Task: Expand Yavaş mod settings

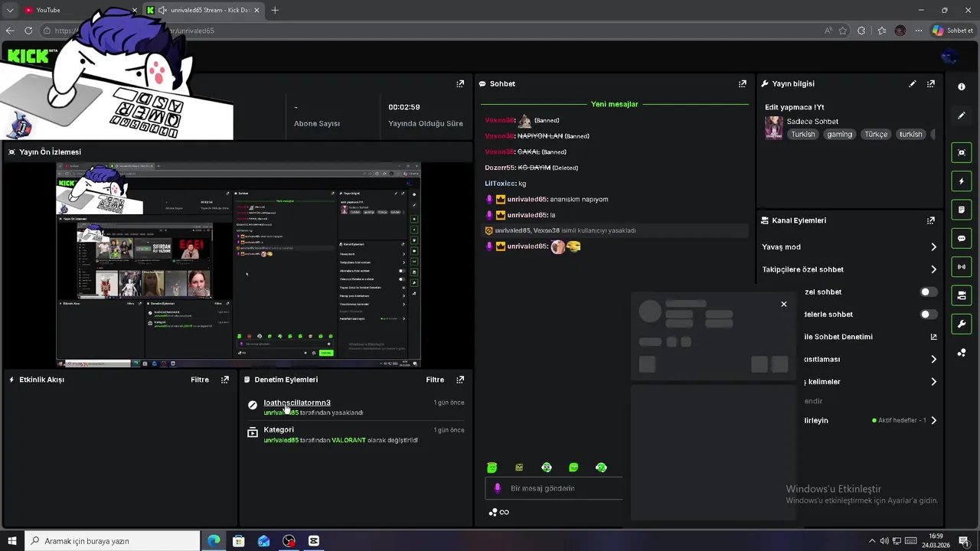Action: [933, 247]
